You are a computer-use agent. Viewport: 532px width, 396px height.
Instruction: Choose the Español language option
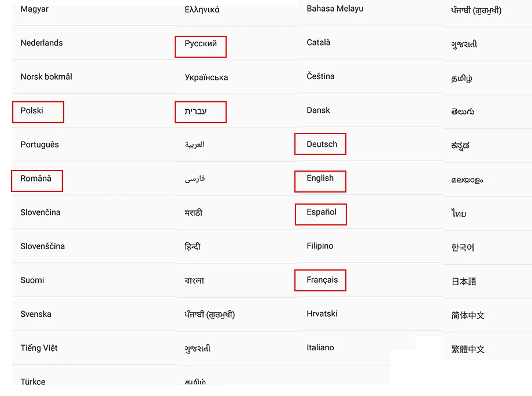tap(322, 212)
